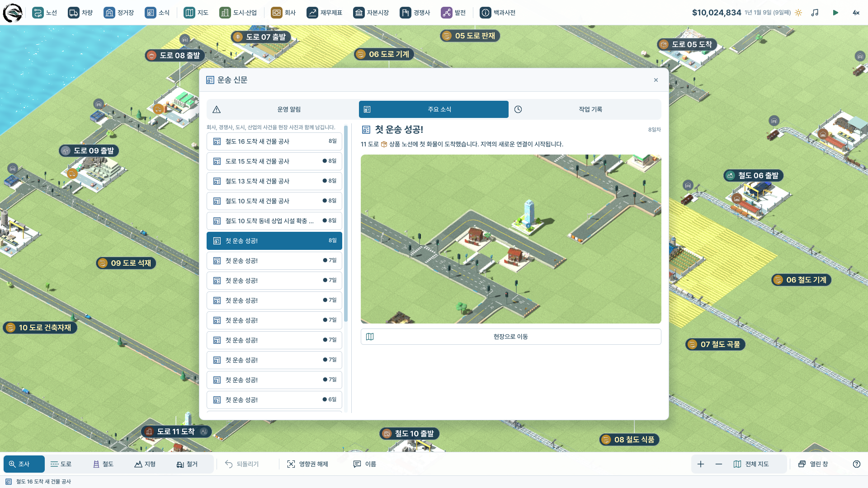Switch to the 운영 알림 tab

click(x=283, y=109)
